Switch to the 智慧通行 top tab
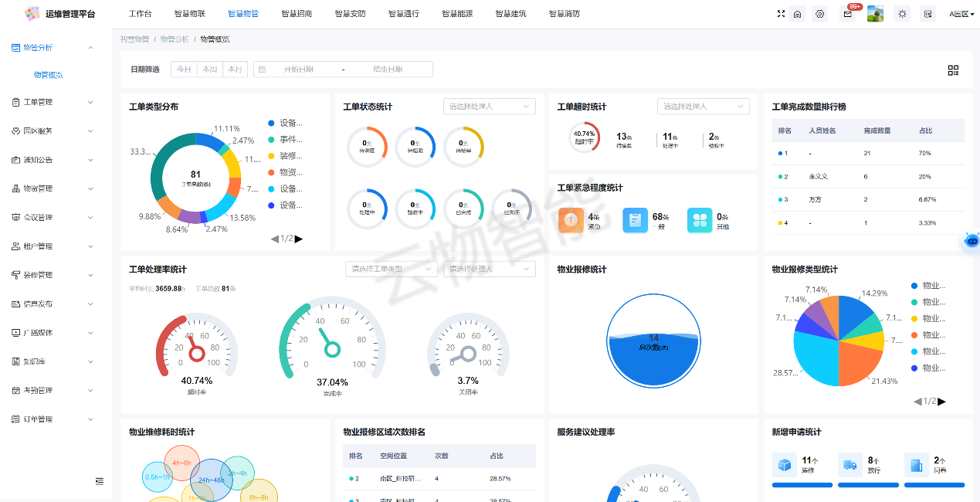980x502 pixels. 404,14
